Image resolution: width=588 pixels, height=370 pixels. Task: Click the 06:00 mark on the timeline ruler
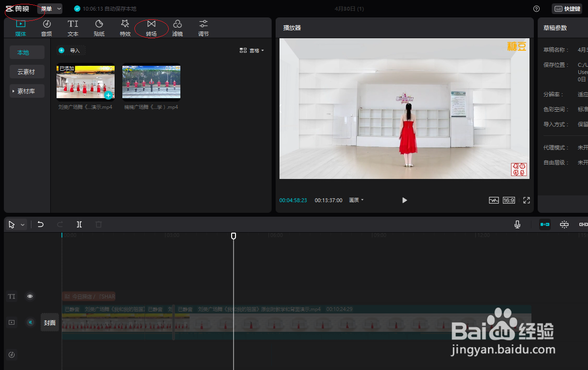tap(276, 236)
